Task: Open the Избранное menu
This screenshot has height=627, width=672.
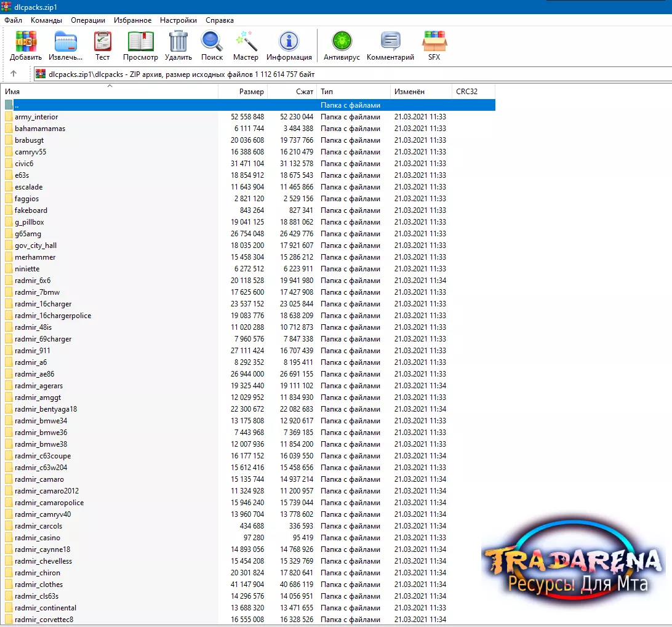Action: (132, 20)
